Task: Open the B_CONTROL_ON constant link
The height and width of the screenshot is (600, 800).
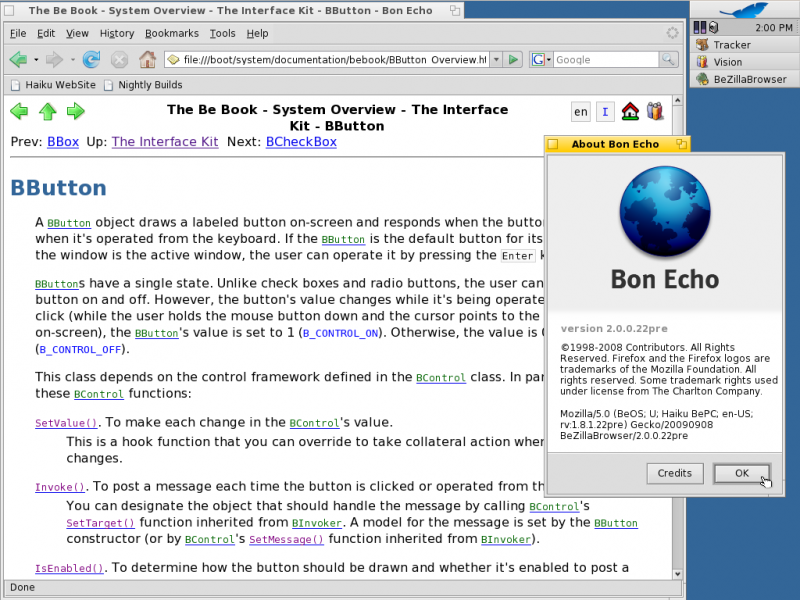Action: (x=340, y=334)
